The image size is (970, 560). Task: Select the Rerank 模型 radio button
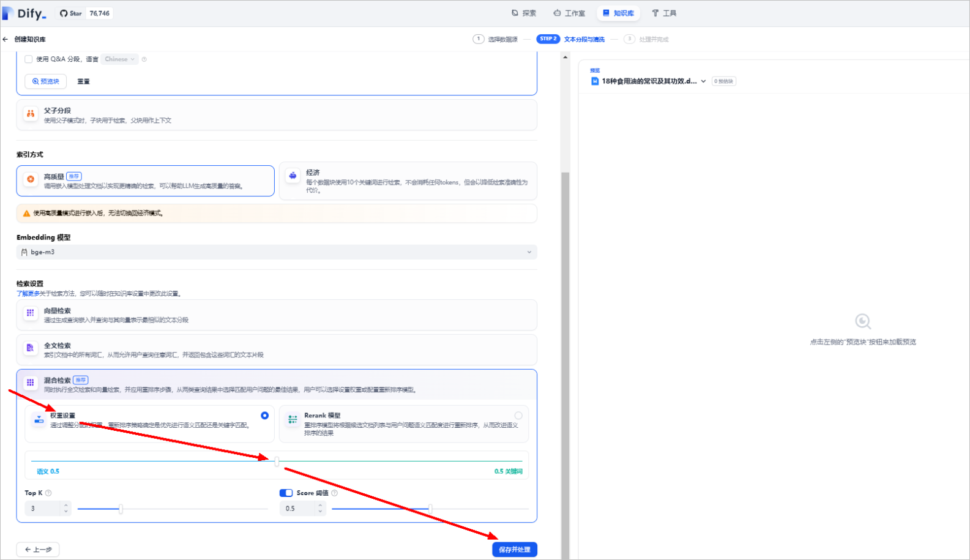tap(518, 416)
